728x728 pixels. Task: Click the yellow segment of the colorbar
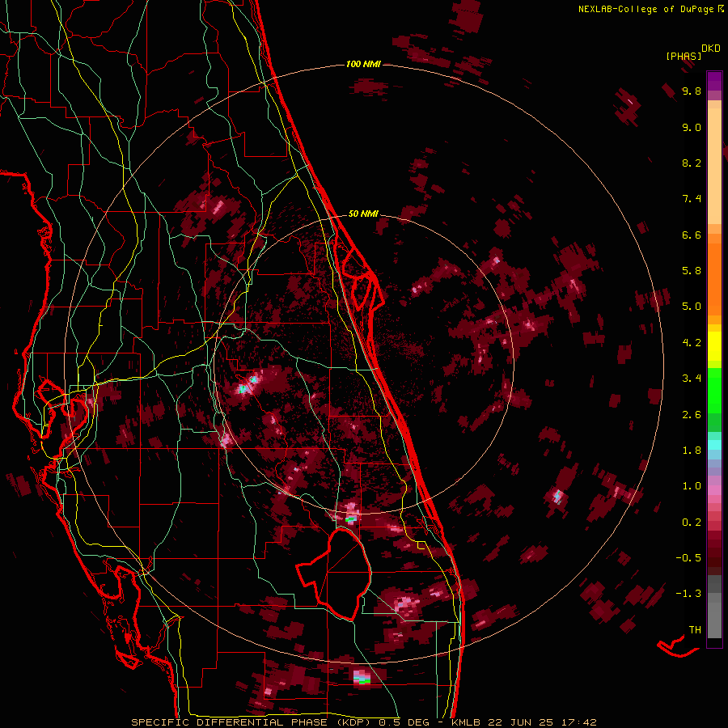point(714,346)
